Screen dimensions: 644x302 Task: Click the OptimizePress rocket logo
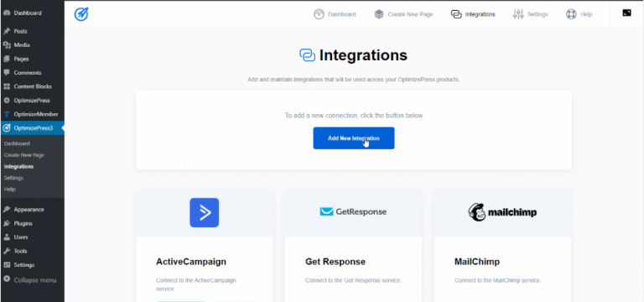click(81, 14)
